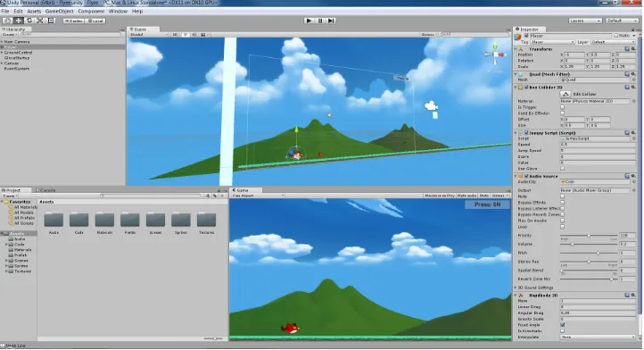This screenshot has height=350, width=644.
Task: Open Transform component gear menu
Action: pos(633,49)
